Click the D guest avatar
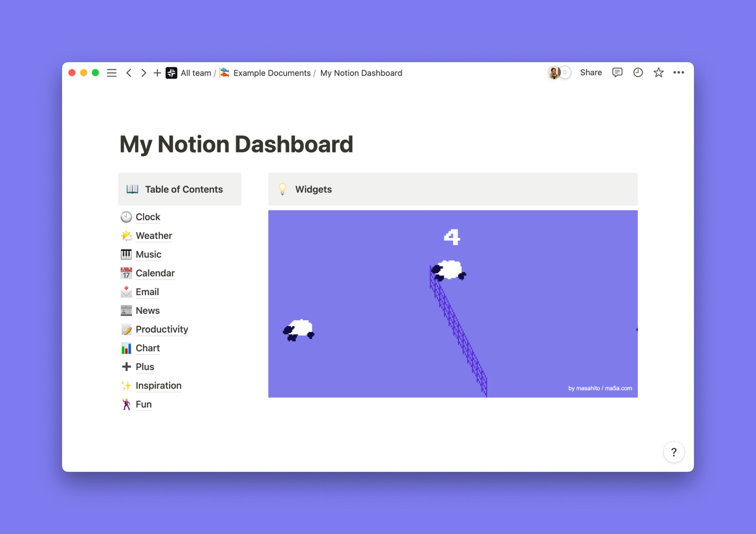Viewport: 756px width, 534px height. tap(565, 72)
